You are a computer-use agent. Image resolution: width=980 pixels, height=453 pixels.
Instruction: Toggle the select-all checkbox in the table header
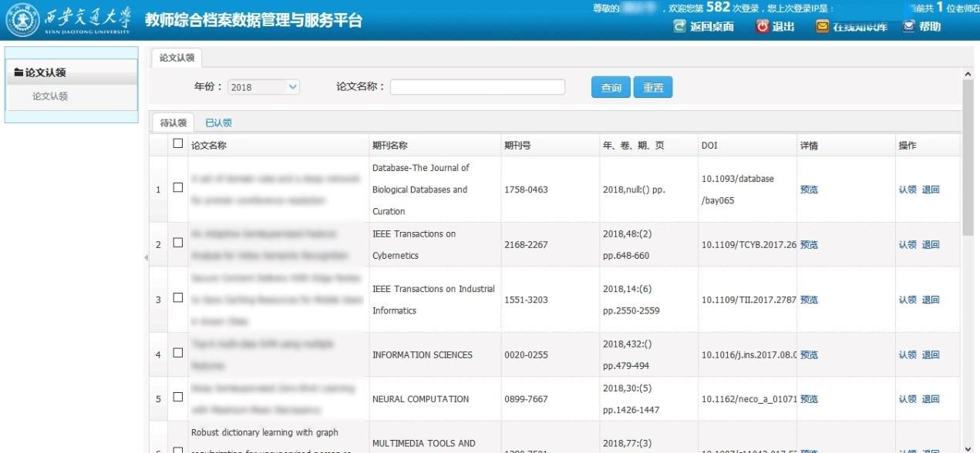[178, 143]
